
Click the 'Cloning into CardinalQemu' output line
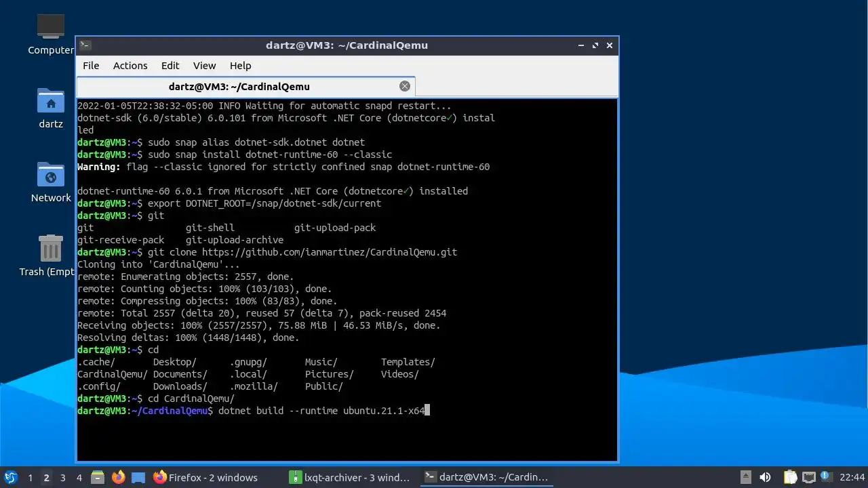coord(159,264)
